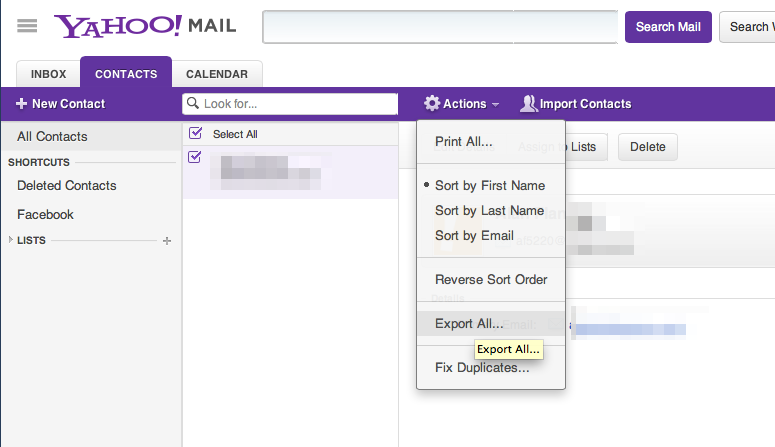Open the Facebook contacts shortcut
Image resolution: width=775 pixels, height=447 pixels.
pyautogui.click(x=45, y=215)
